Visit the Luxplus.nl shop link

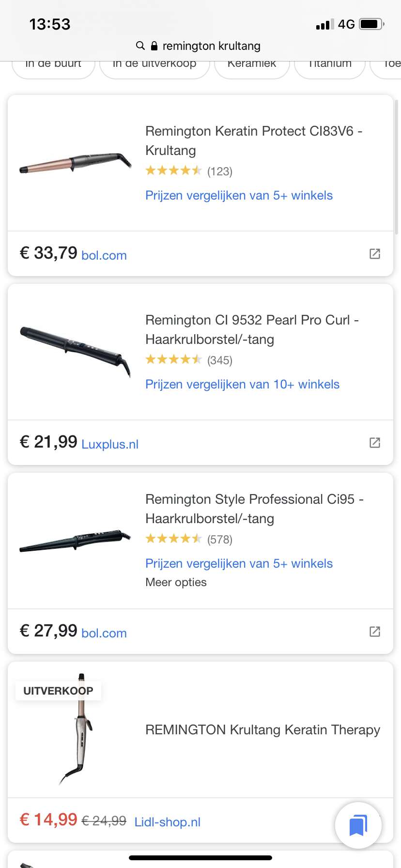click(110, 444)
